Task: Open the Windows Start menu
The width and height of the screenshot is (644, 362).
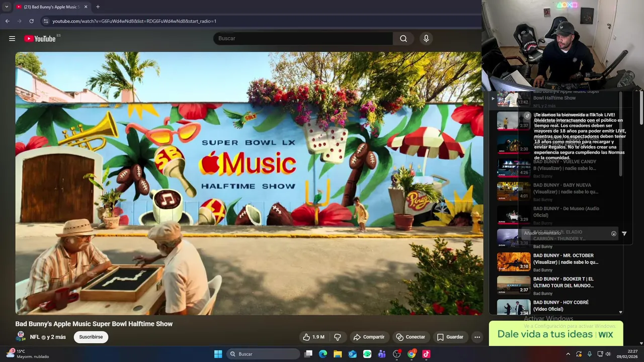Action: (218, 354)
